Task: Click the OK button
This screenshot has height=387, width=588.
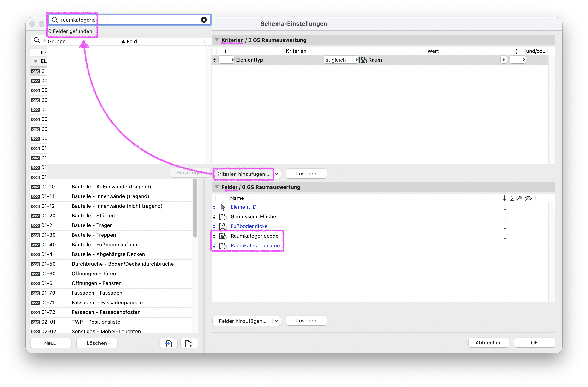Action: click(534, 342)
